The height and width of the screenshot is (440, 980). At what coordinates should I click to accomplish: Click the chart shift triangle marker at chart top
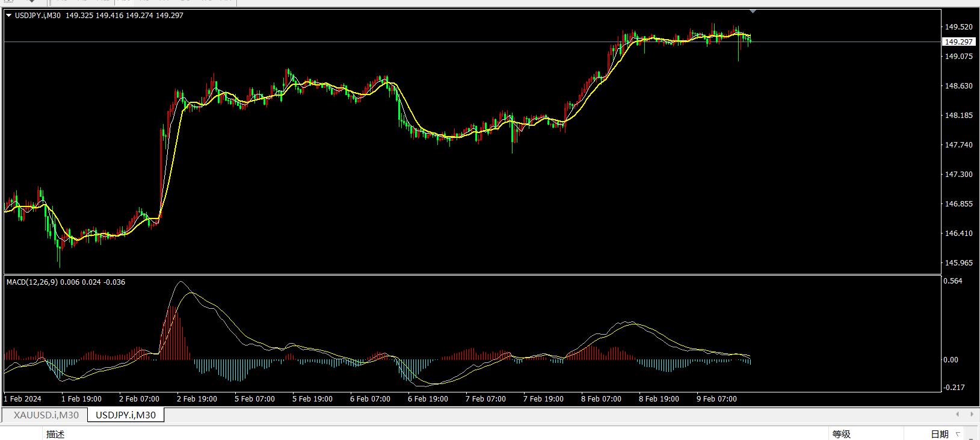(x=753, y=11)
